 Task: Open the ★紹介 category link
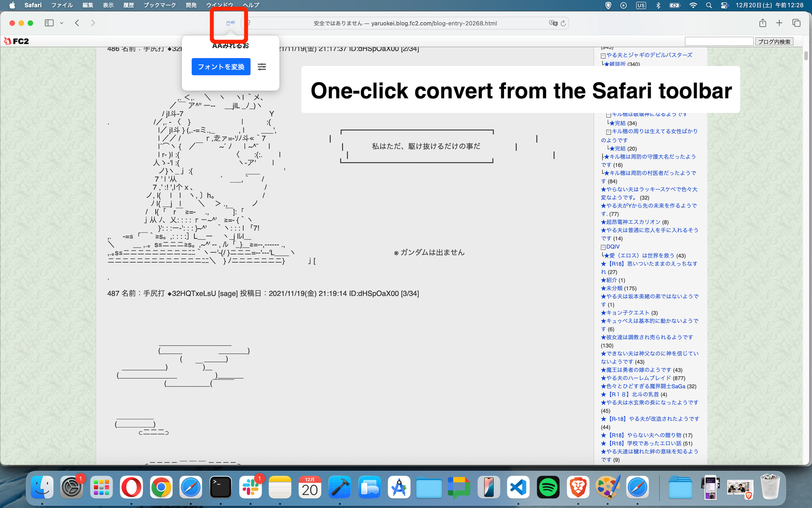[x=609, y=280]
